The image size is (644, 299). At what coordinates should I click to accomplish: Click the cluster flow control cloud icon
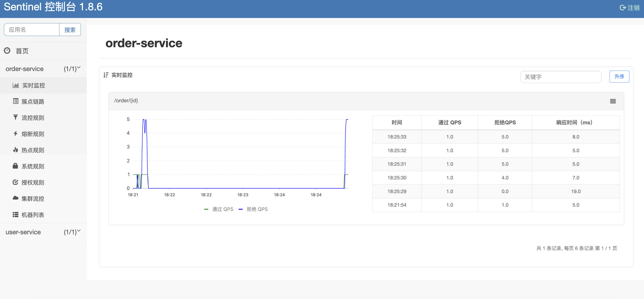16,198
